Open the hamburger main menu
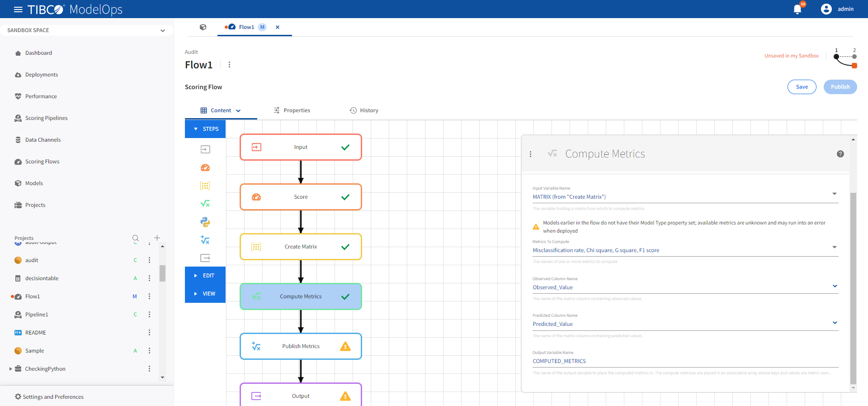Screen dimensions: 868x406 pos(18,10)
